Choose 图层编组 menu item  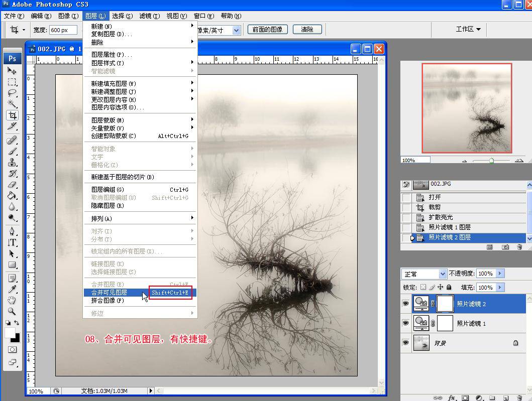tap(140, 190)
